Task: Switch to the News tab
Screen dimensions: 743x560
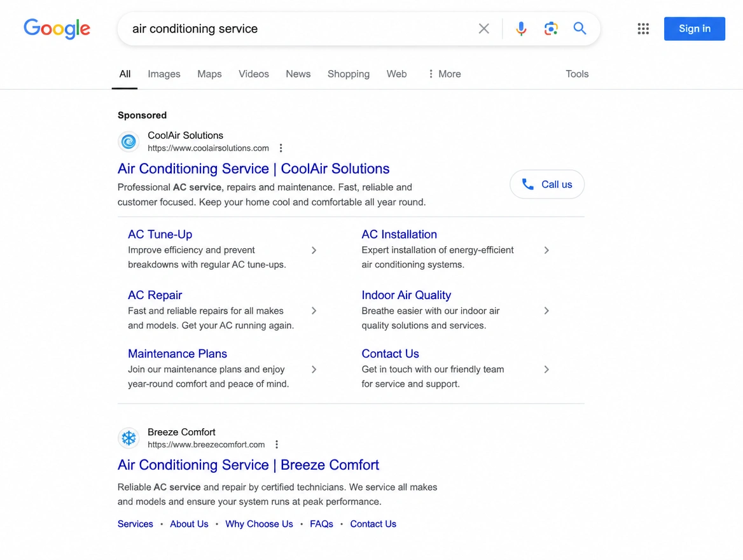Action: coord(298,74)
